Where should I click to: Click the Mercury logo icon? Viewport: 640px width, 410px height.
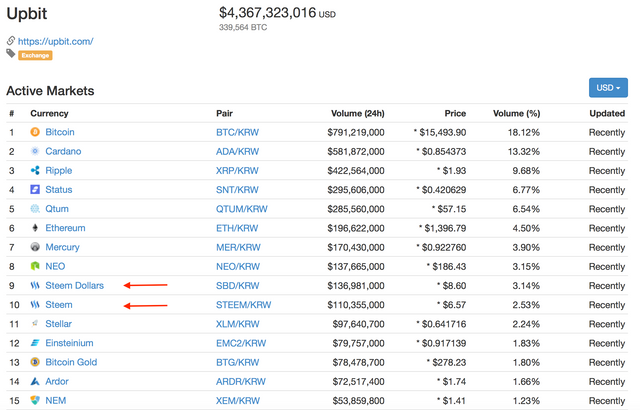coord(35,247)
